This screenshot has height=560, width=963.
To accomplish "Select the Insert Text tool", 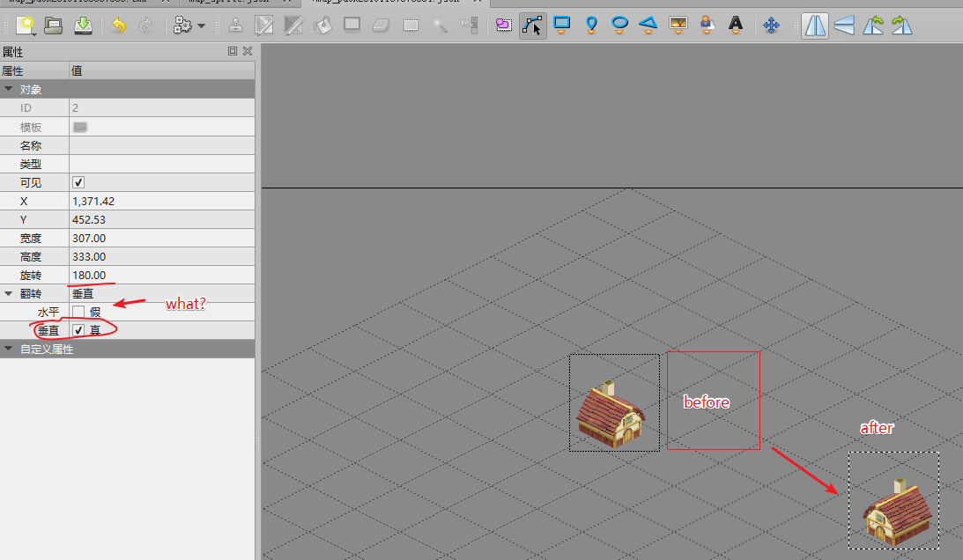I will pos(735,26).
